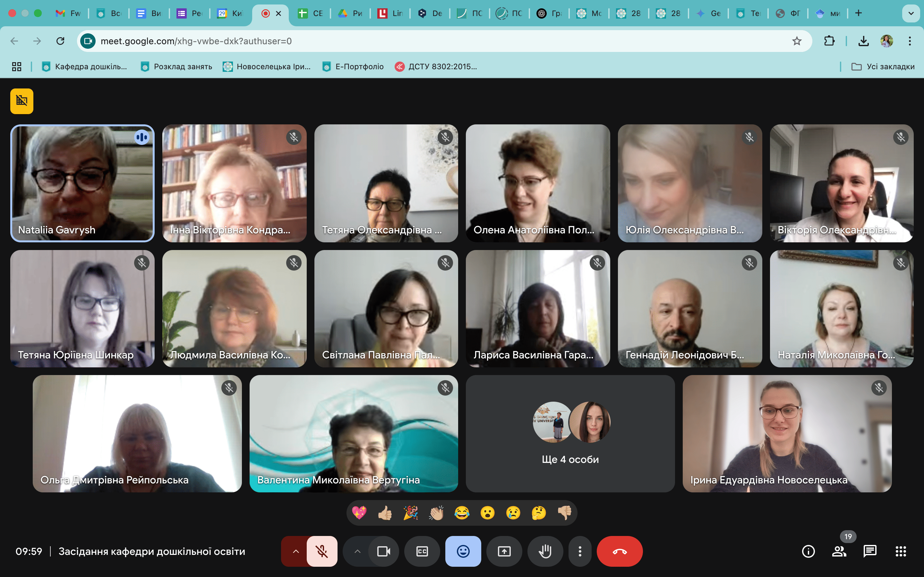Image resolution: width=924 pixels, height=577 pixels.
Task: Click the Ще 4 особи tile
Action: point(570,433)
